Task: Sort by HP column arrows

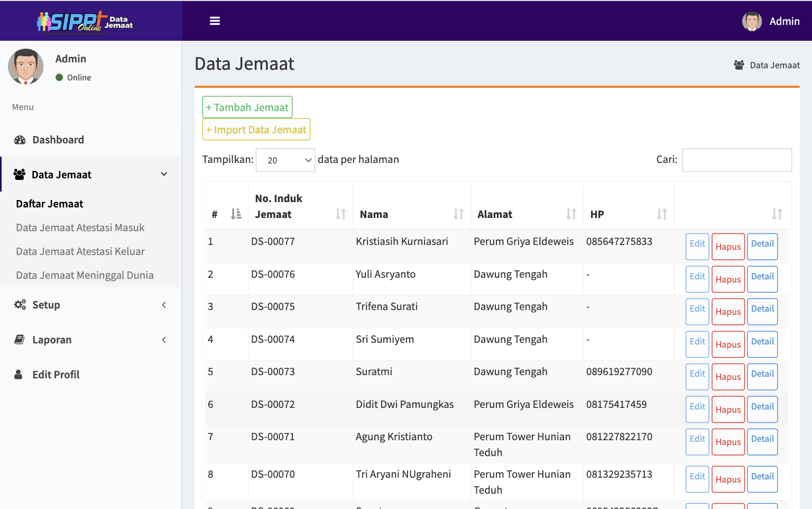Action: 662,214
